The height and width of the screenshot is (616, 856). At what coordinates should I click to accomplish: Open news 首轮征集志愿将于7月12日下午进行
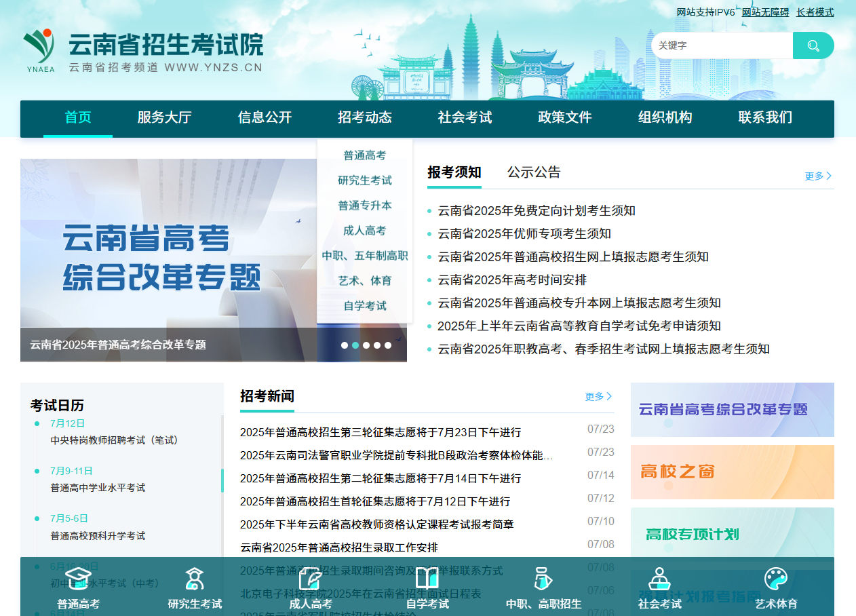[x=375, y=501]
